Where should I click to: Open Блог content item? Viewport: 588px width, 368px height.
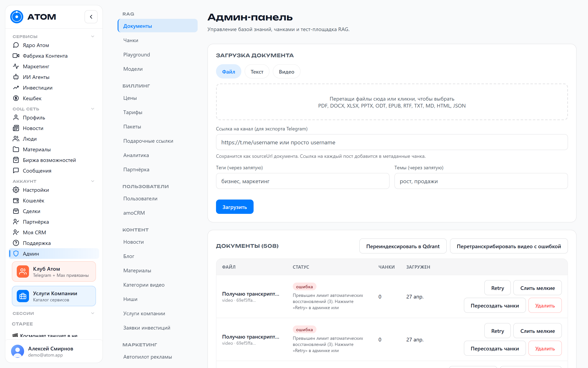[157, 256]
